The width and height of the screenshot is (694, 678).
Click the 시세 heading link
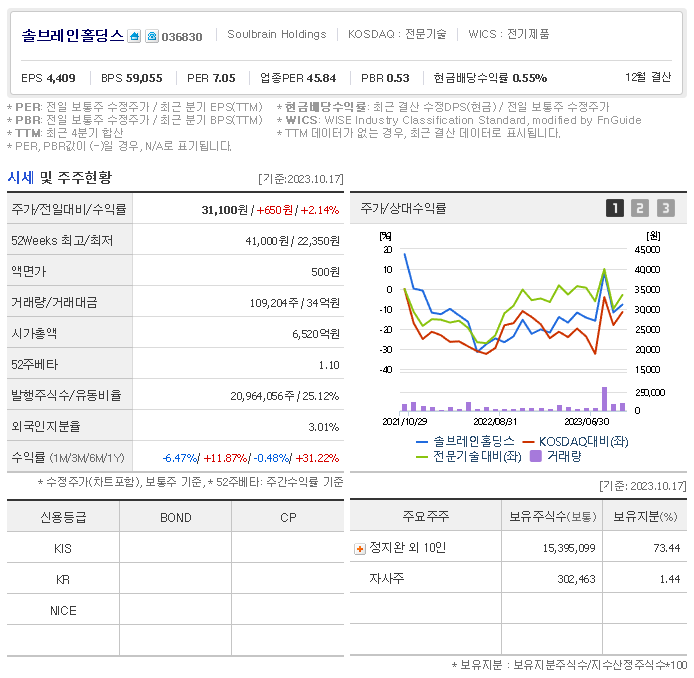click(x=20, y=177)
